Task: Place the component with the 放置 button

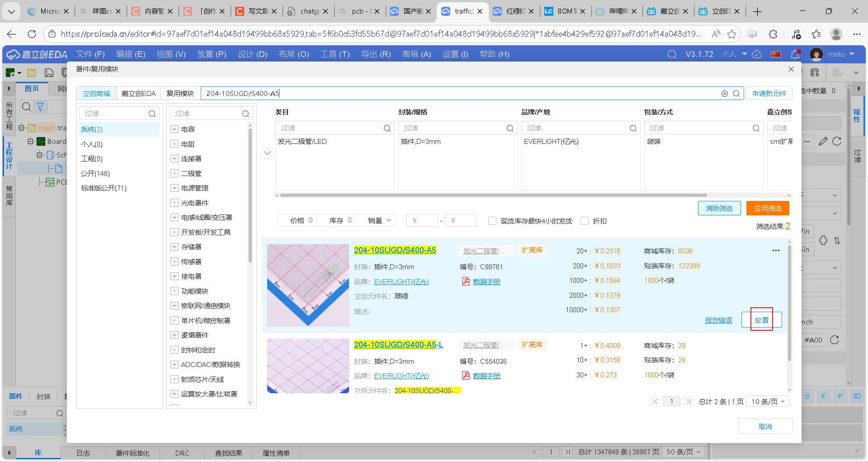Action: coord(761,319)
